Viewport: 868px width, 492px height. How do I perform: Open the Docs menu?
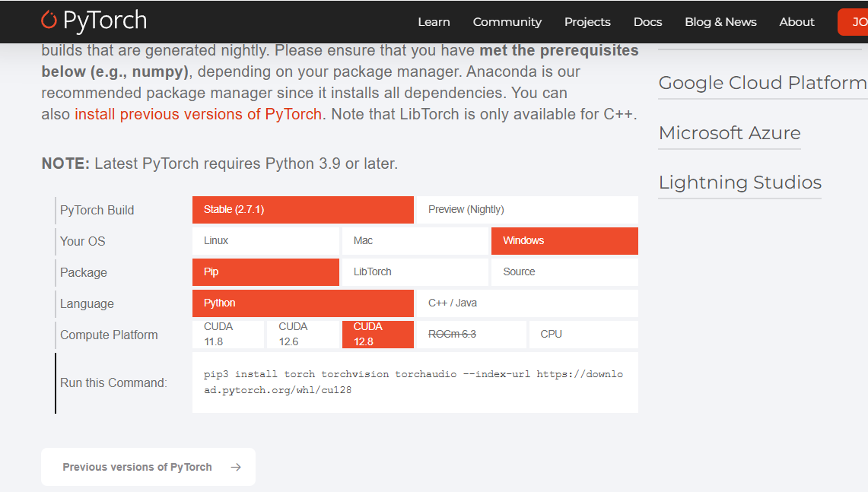[x=647, y=22]
